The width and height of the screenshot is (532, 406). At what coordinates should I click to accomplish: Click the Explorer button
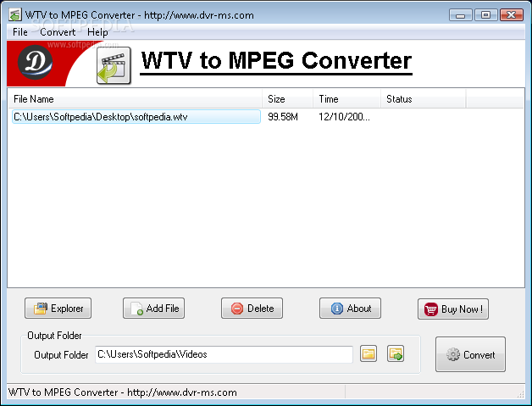coord(58,309)
